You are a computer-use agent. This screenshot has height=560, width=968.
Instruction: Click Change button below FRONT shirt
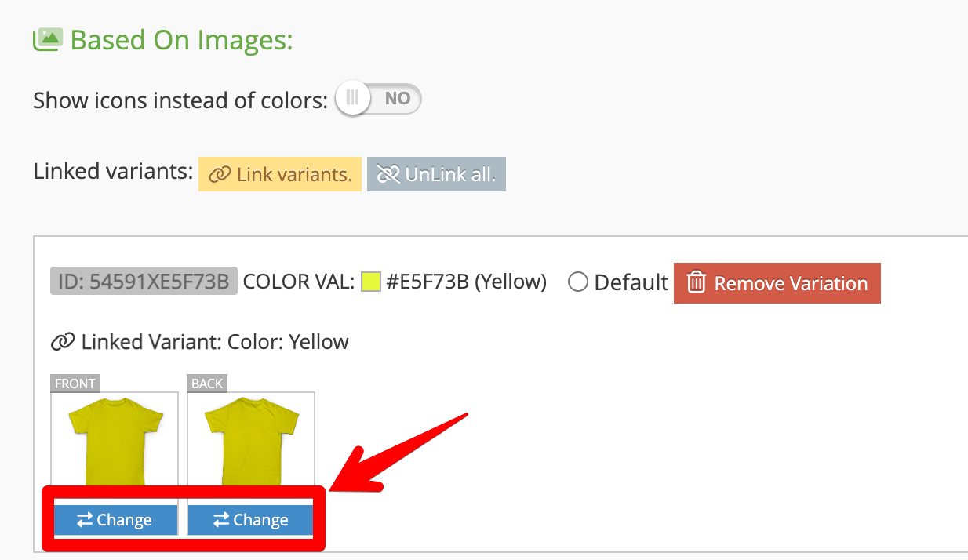click(x=115, y=520)
